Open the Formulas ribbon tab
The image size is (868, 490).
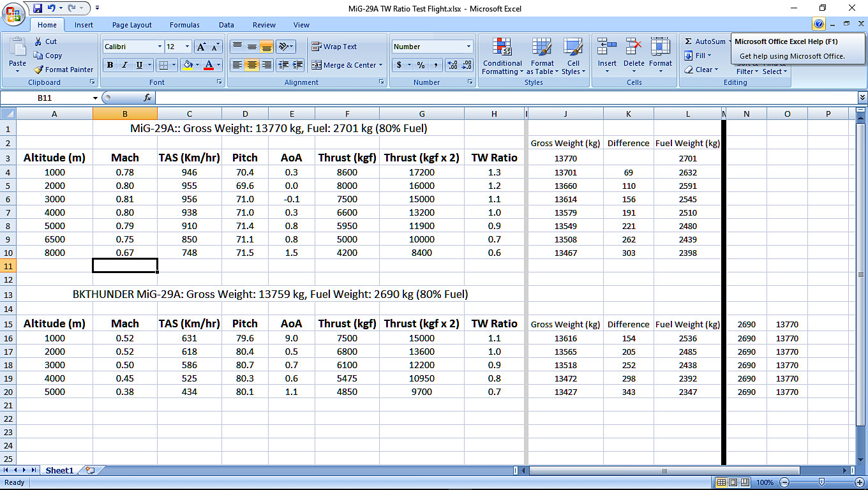point(184,25)
